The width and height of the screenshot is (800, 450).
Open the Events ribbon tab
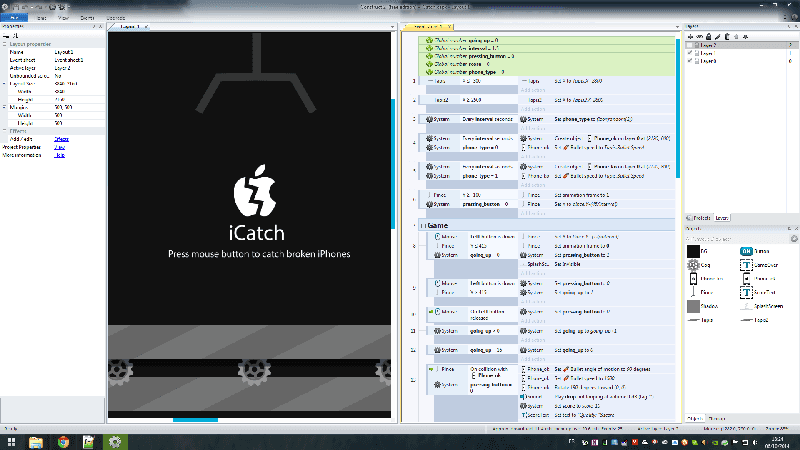tap(87, 18)
